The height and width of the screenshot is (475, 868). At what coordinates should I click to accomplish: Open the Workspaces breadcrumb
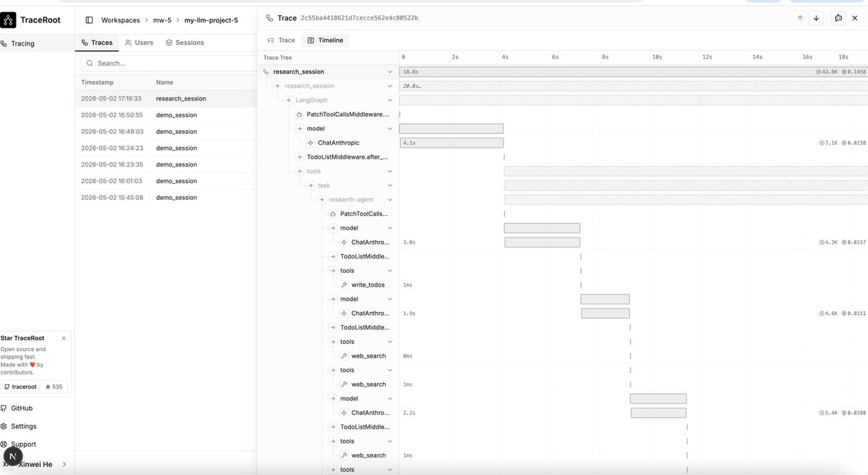pos(120,20)
